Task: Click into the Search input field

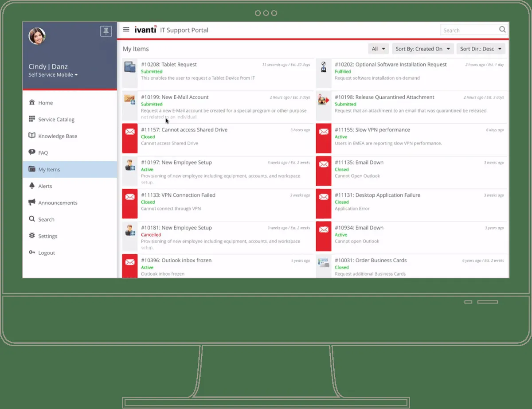Action: (x=469, y=30)
